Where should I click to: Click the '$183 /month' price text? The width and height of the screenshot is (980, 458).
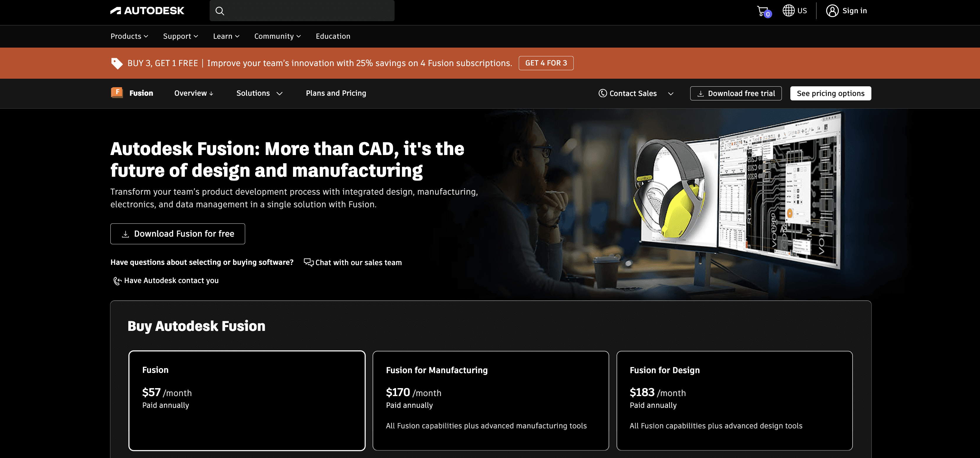(x=657, y=393)
